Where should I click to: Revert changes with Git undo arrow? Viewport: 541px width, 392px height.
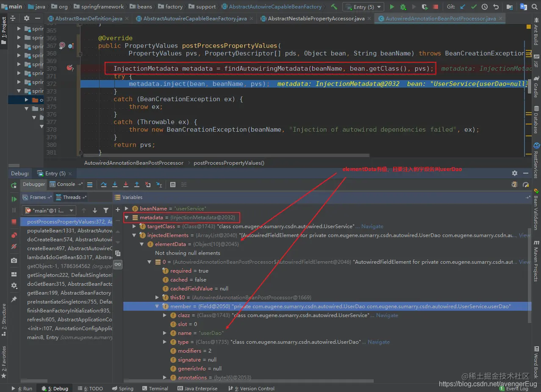[x=496, y=7]
